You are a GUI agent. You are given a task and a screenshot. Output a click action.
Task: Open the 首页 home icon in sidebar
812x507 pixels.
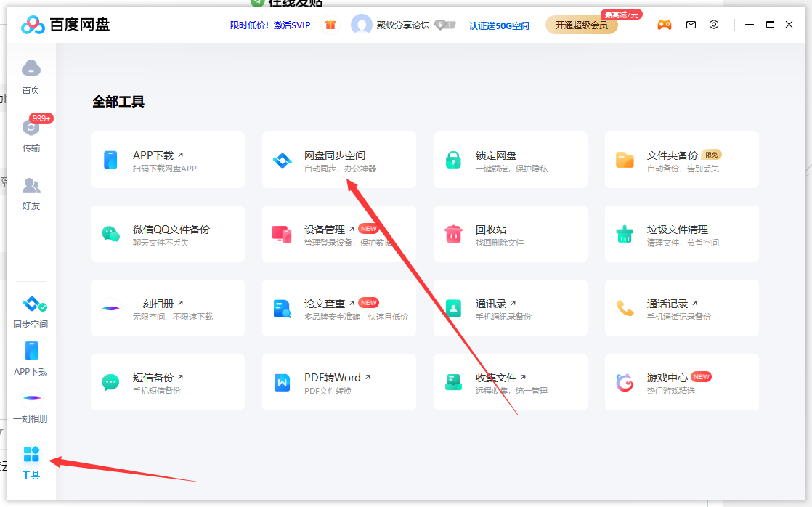31,68
